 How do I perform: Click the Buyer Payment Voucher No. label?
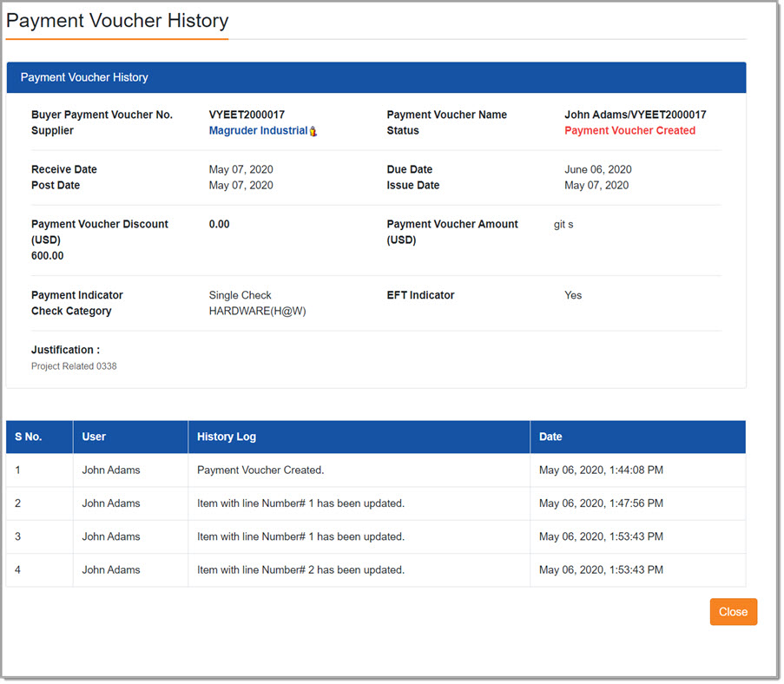tap(102, 115)
